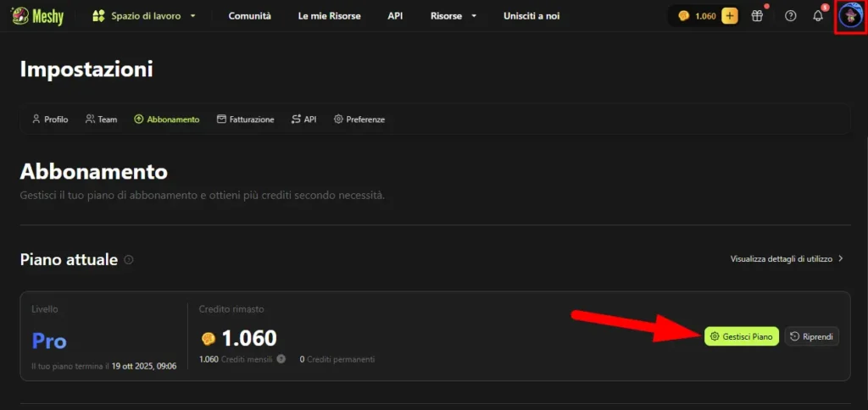
Task: Open the user avatar profile menu
Action: pyautogui.click(x=849, y=16)
